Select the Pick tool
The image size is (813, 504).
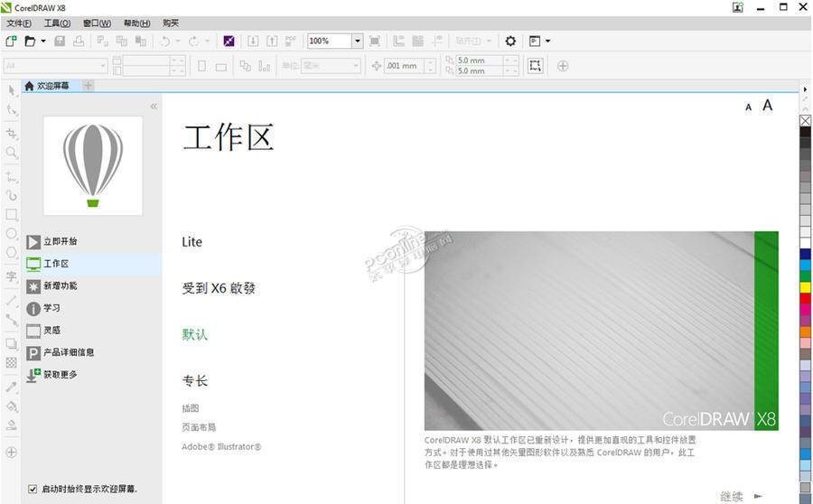tap(12, 90)
